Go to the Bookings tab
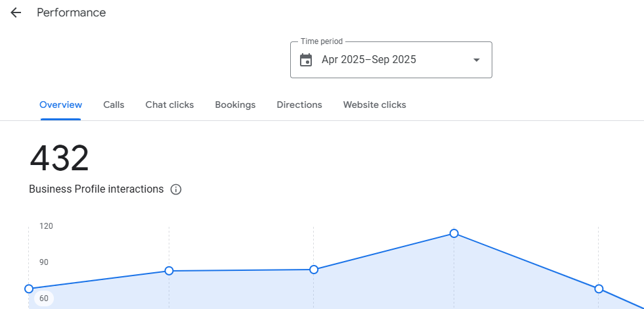644x309 pixels. coord(235,105)
